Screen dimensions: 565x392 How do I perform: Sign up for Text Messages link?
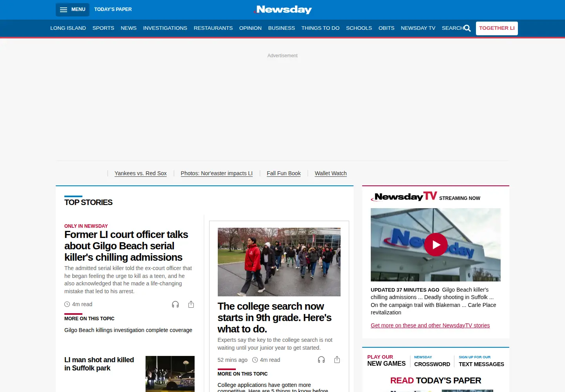pyautogui.click(x=481, y=361)
